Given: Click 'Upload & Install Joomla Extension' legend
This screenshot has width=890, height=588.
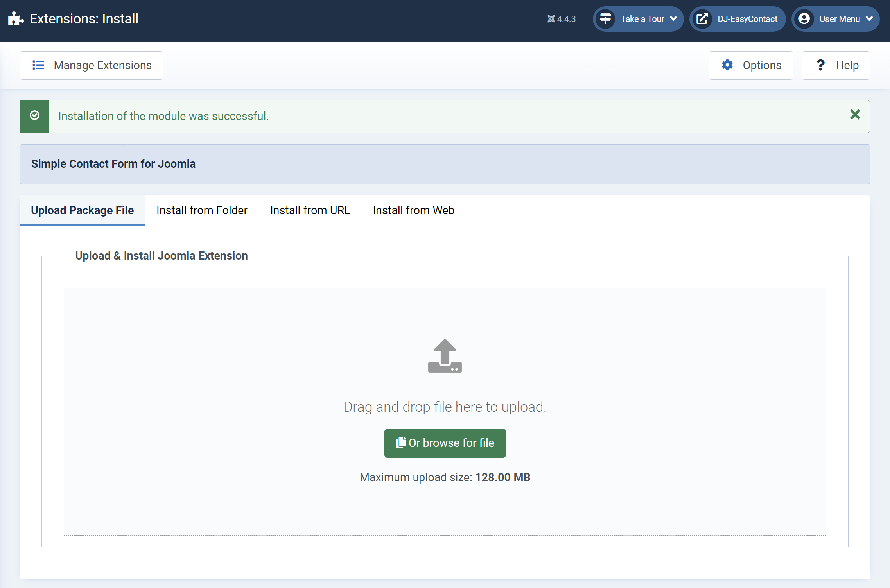Looking at the screenshot, I should (161, 256).
